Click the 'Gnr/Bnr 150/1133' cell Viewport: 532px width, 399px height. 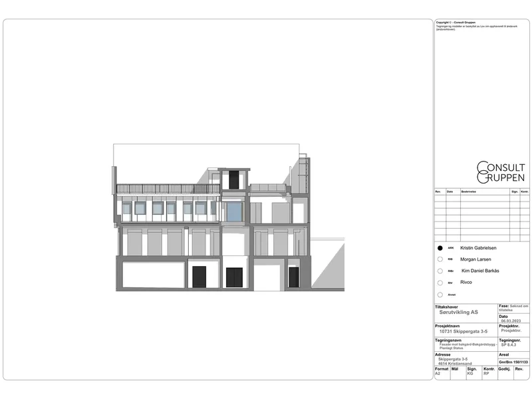coord(513,362)
